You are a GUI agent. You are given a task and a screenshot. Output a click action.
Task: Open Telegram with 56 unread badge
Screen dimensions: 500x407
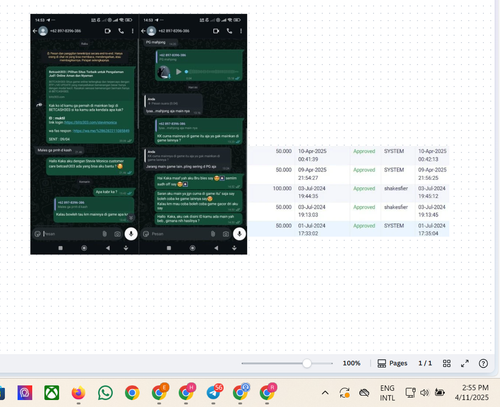214,392
